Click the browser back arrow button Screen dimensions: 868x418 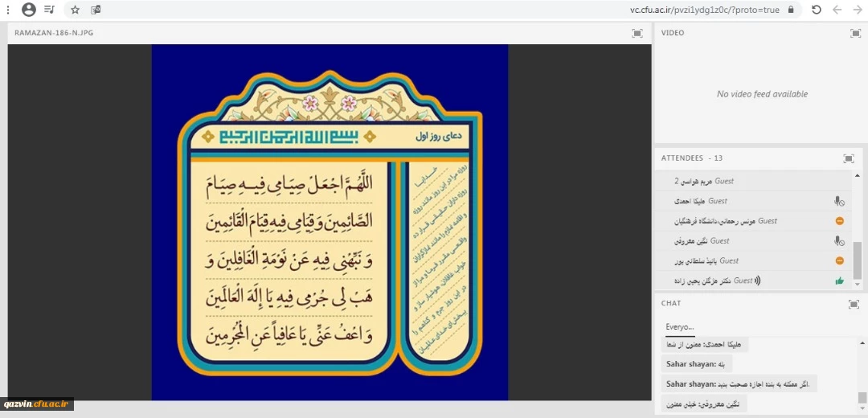pos(837,10)
